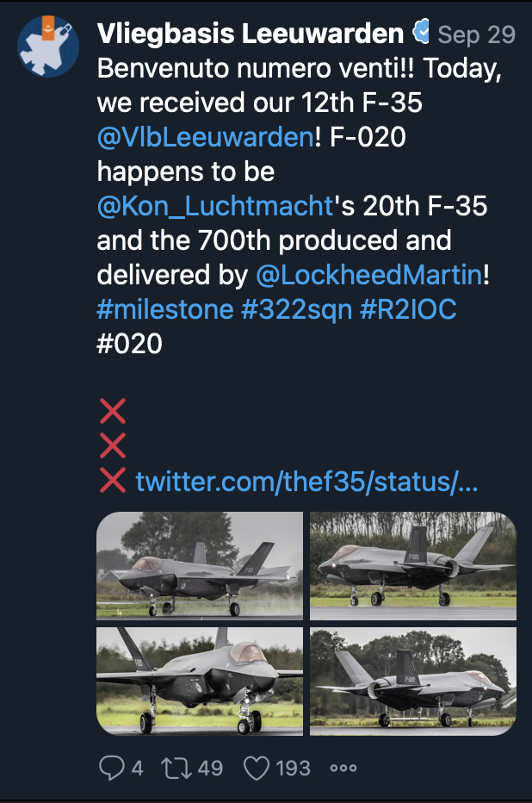The height and width of the screenshot is (803, 532).
Task: Open Vliegbasis Leeuwarden account name
Action: tap(251, 34)
